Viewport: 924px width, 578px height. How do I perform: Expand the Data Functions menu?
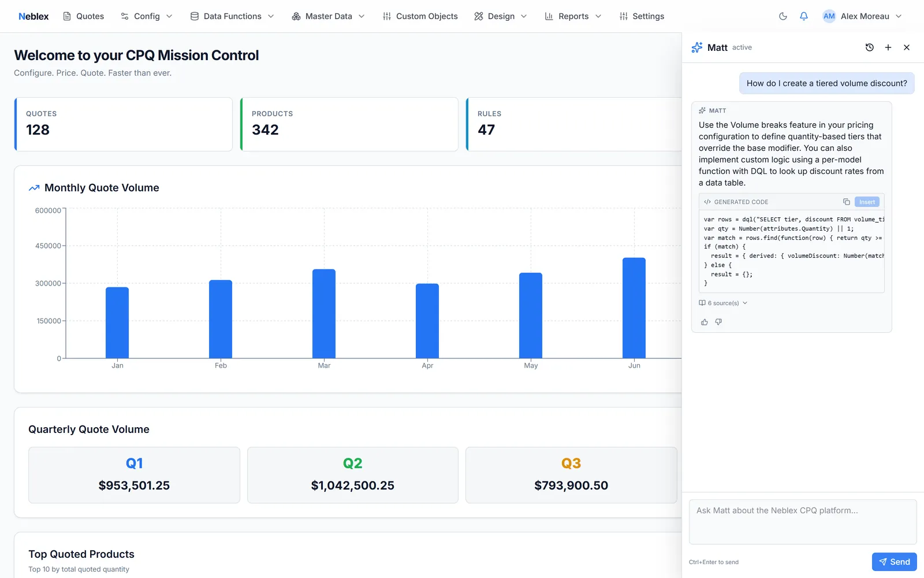[232, 16]
